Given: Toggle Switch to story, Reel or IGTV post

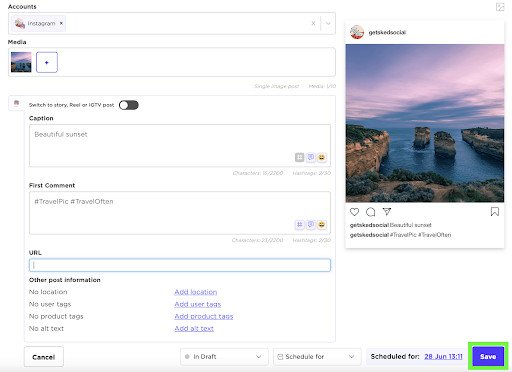Looking at the screenshot, I should pos(129,105).
